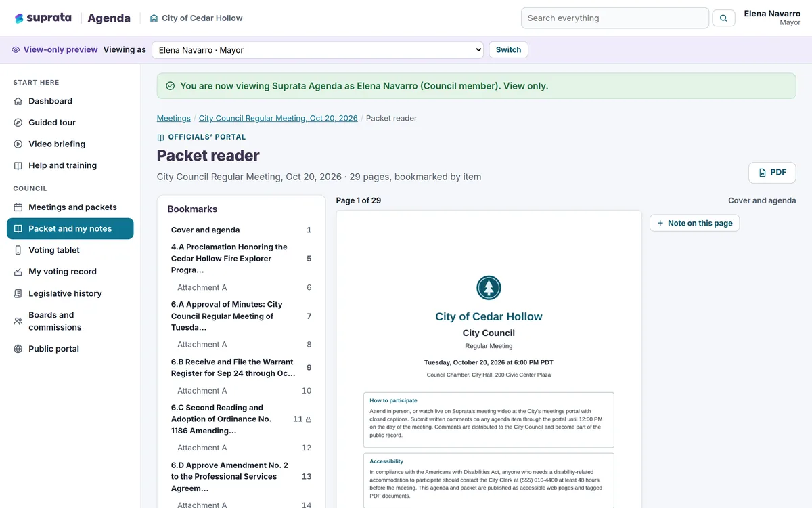
Task: Click the City of Cedar Hollow header link
Action: click(196, 18)
